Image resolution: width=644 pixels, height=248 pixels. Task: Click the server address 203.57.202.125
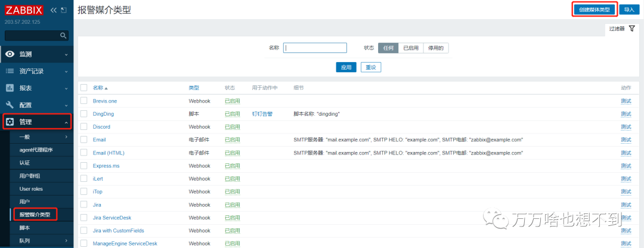(22, 22)
